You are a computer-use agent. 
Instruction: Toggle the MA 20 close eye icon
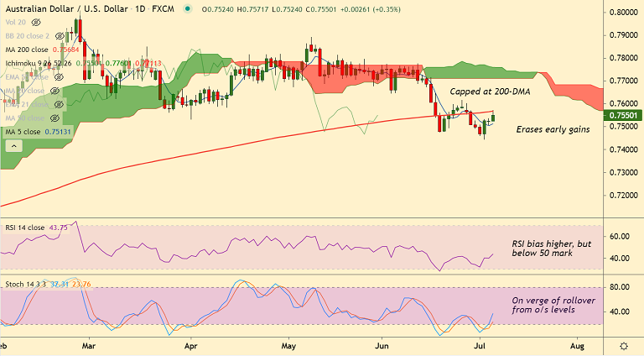[55, 91]
